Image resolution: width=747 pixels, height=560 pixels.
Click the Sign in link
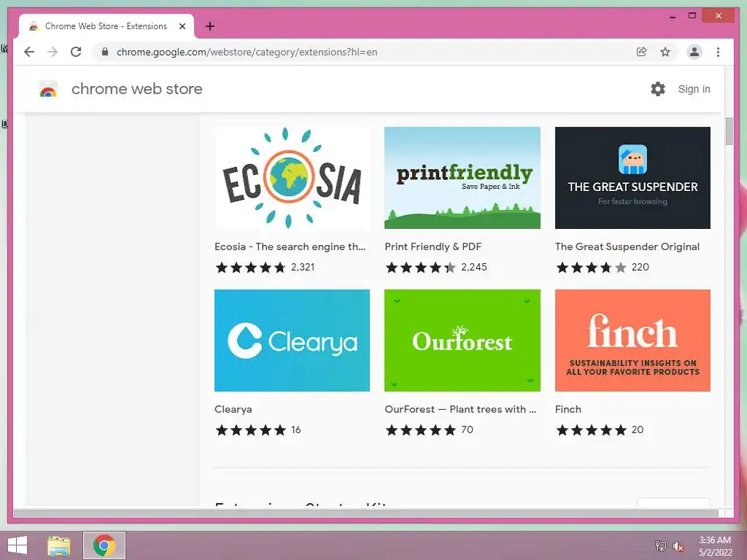[x=694, y=89]
